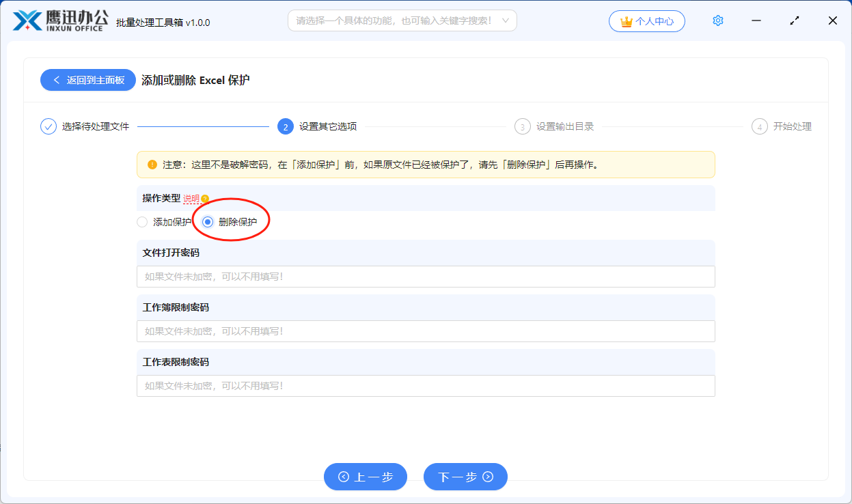Click the step 3 设置输出目录 indicator
The image size is (852, 504).
521,126
